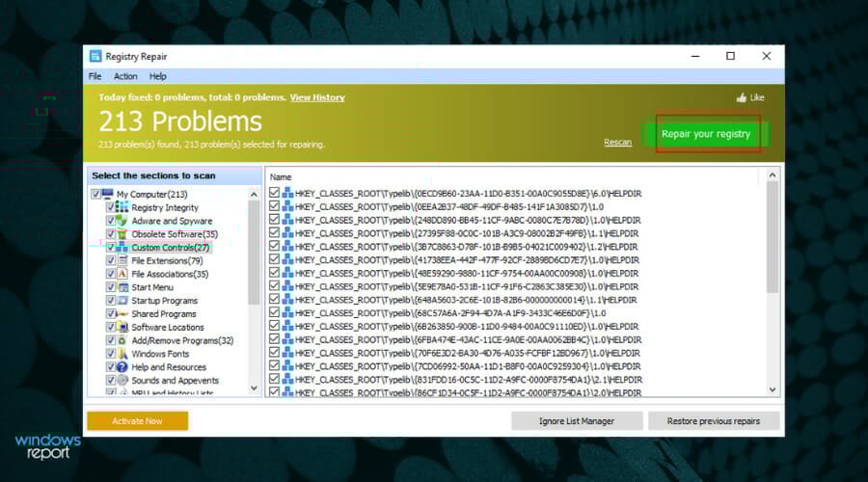Screen dimensions: 868x482
Task: Click registry key icon for {41738EEA entry
Action: [287, 259]
